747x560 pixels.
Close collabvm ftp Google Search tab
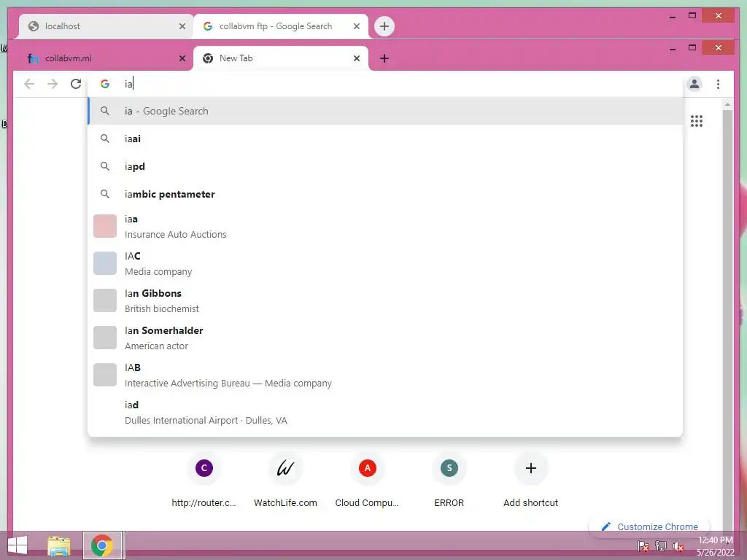click(356, 26)
